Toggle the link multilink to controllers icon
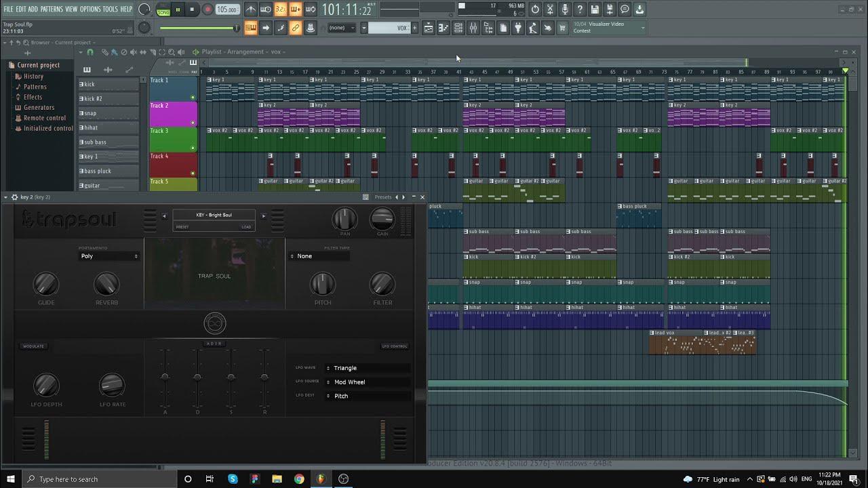 click(x=296, y=28)
